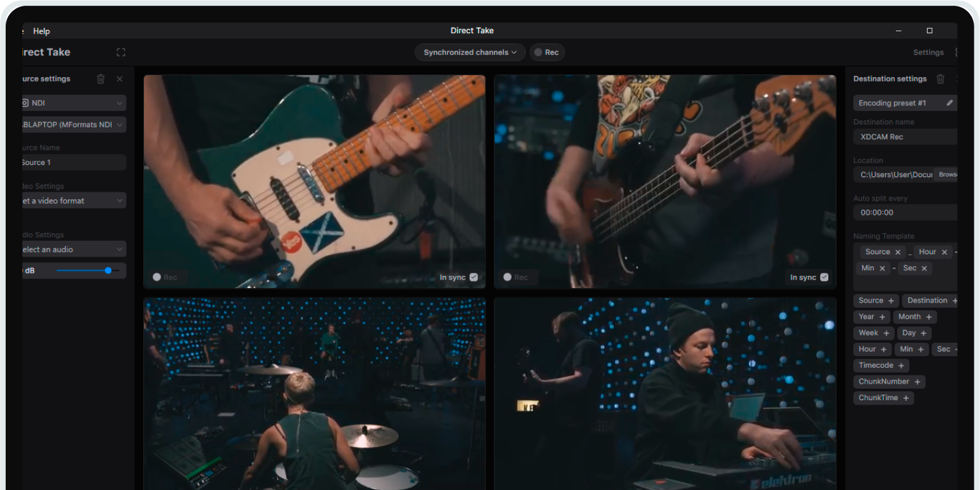
Task: Close the source settings panel
Action: tap(120, 79)
